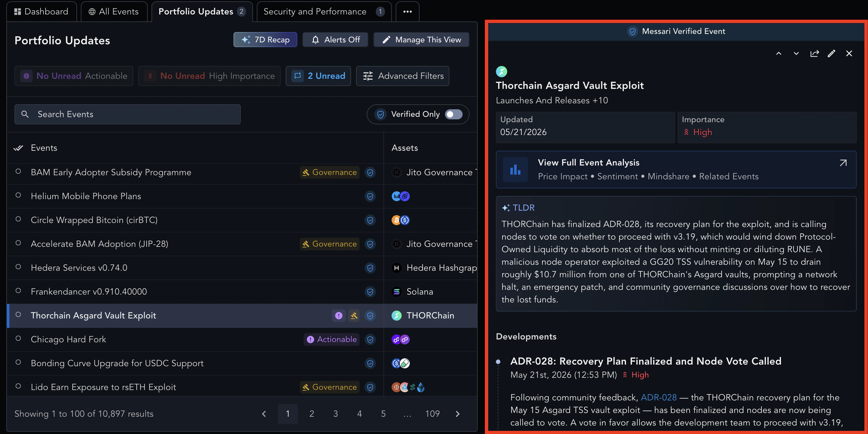
Task: Toggle the Alerts Off bell button
Action: (335, 40)
